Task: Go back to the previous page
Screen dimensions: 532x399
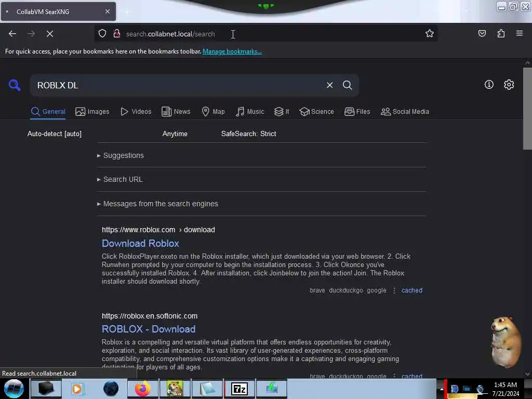Action: click(12, 34)
